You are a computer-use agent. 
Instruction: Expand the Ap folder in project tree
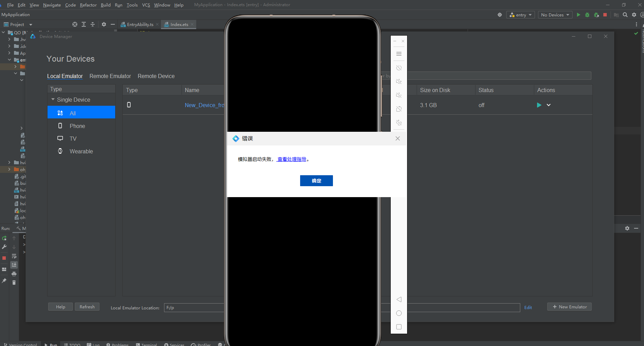[9, 53]
